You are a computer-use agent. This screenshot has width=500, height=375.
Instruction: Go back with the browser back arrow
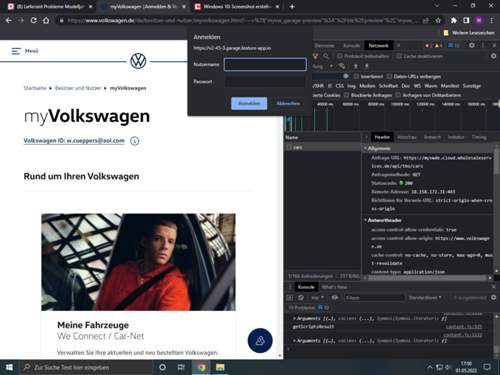9,20
